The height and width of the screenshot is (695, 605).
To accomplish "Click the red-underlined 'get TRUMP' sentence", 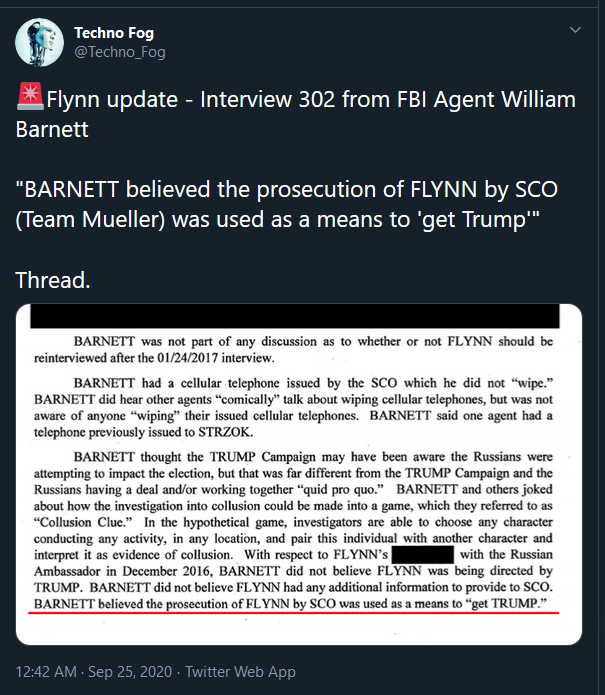I will 290,604.
